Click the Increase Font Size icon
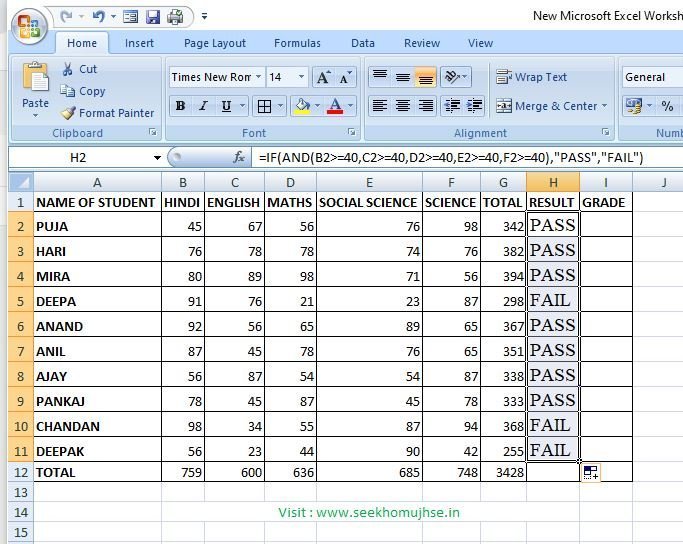This screenshot has height=544, width=683. [x=323, y=77]
